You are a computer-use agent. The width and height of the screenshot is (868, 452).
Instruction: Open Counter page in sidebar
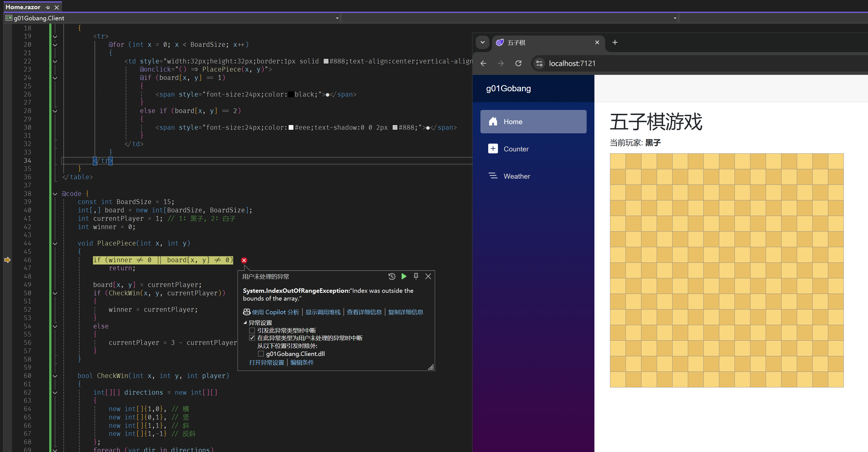pos(516,149)
